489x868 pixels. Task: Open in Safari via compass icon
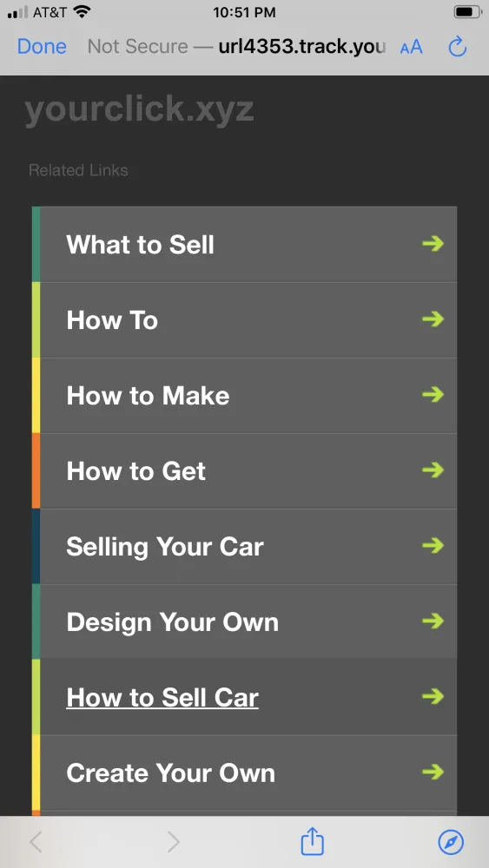(451, 843)
